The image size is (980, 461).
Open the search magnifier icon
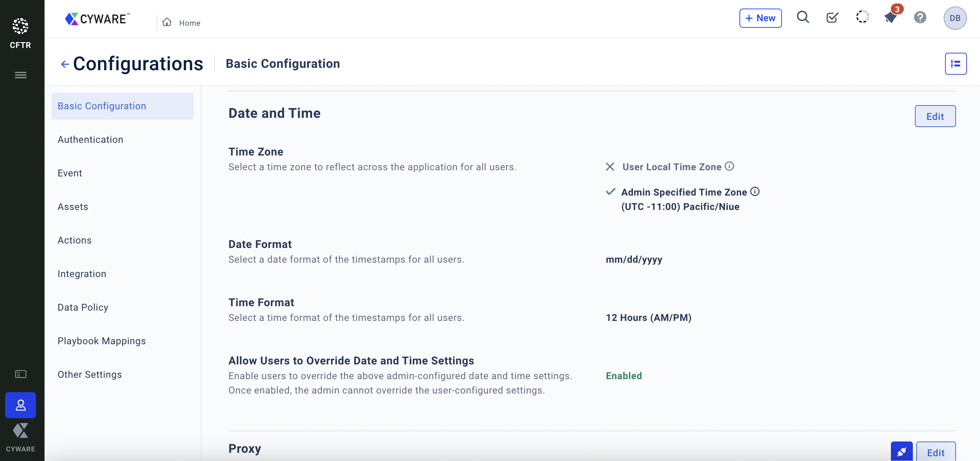(x=803, y=17)
